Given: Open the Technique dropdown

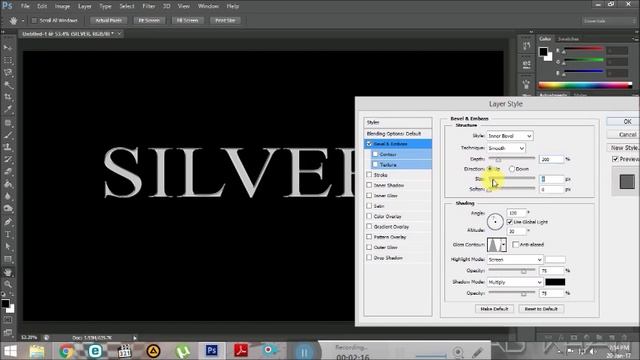Looking at the screenshot, I should [x=506, y=148].
